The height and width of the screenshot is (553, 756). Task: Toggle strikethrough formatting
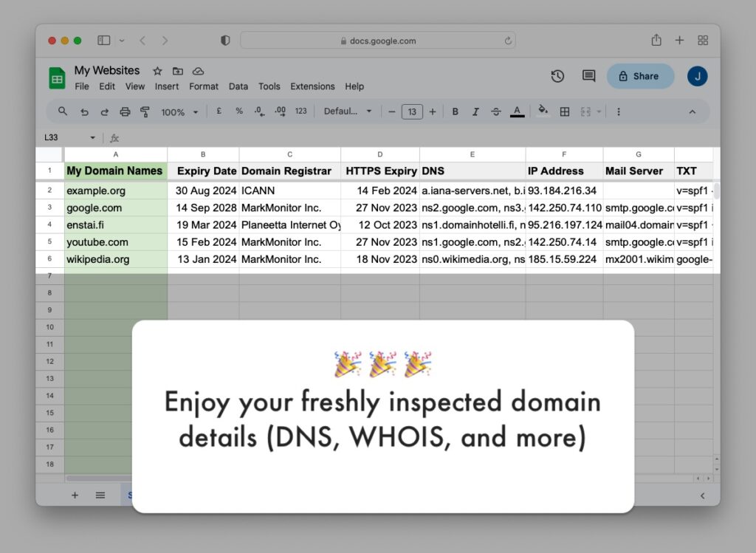[495, 111]
